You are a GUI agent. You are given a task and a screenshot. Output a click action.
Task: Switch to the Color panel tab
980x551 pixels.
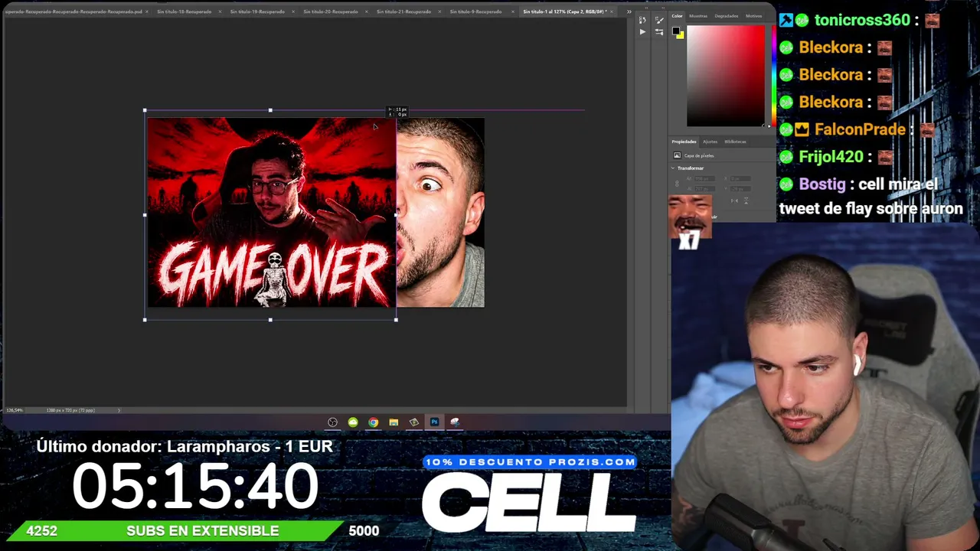[678, 16]
